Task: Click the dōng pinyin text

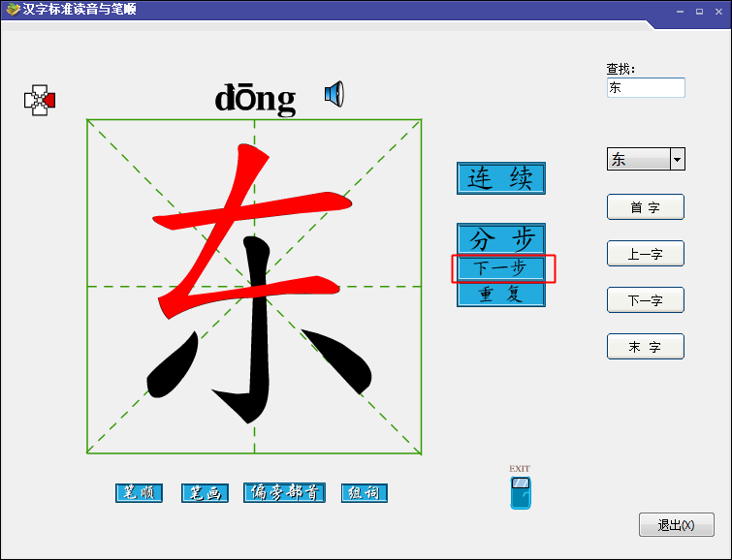Action: [255, 98]
